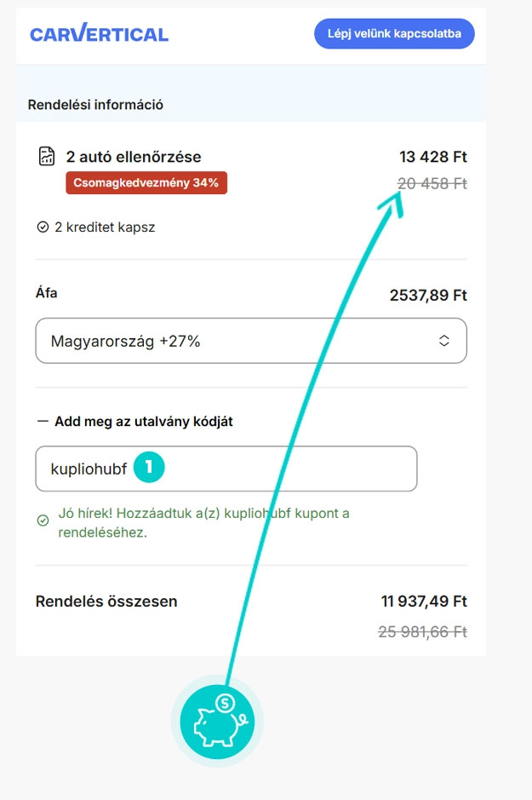
Task: Click the 2 kreditet kapsz text
Action: 105,227
